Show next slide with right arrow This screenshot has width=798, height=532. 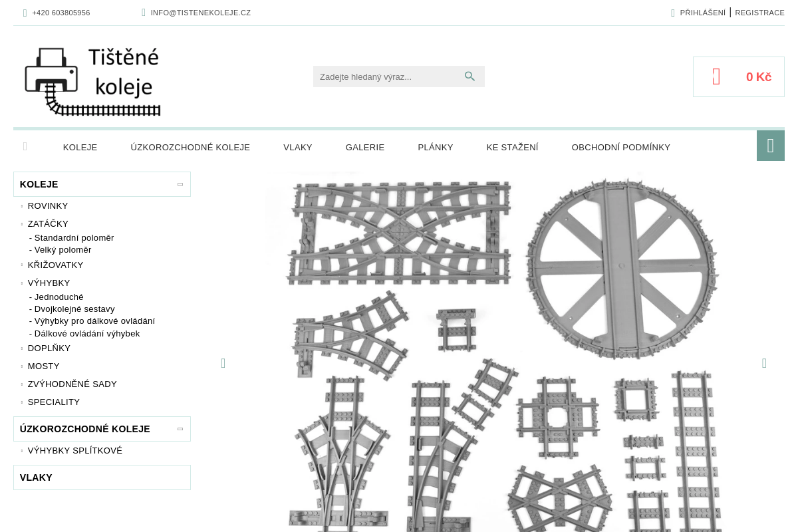click(x=764, y=363)
